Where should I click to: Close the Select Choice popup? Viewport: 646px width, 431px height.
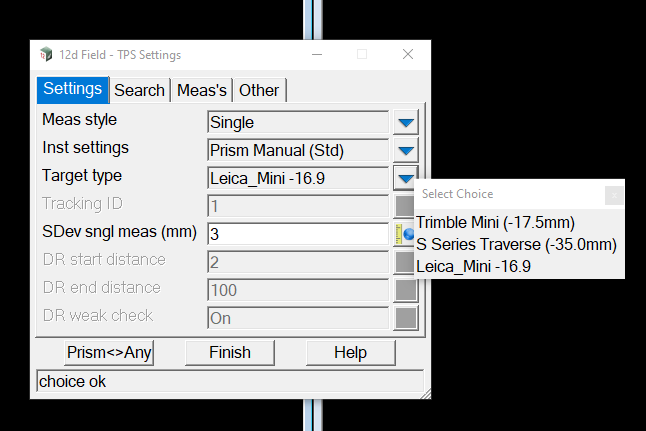(614, 194)
